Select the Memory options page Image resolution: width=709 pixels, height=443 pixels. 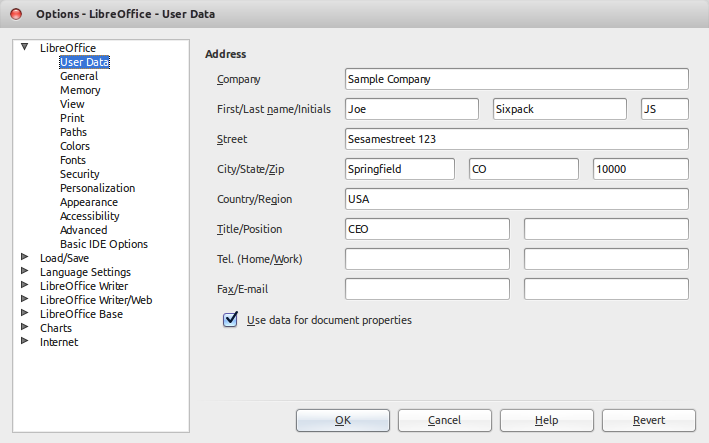tap(80, 90)
